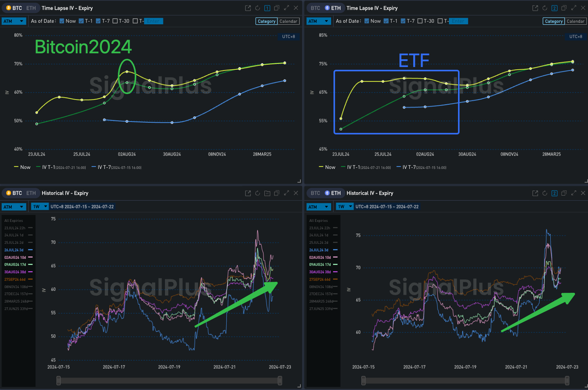Fullscreen the BTC Historical IV panel

(287, 193)
